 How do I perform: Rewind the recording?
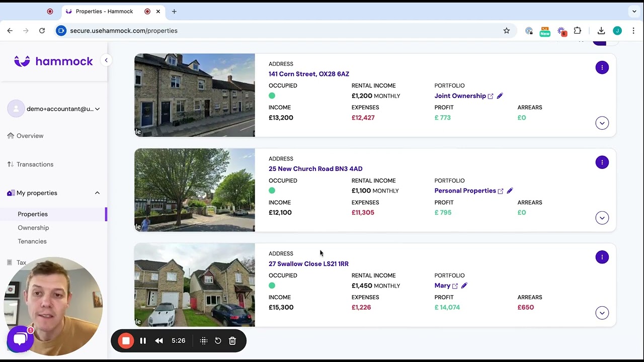(159, 341)
